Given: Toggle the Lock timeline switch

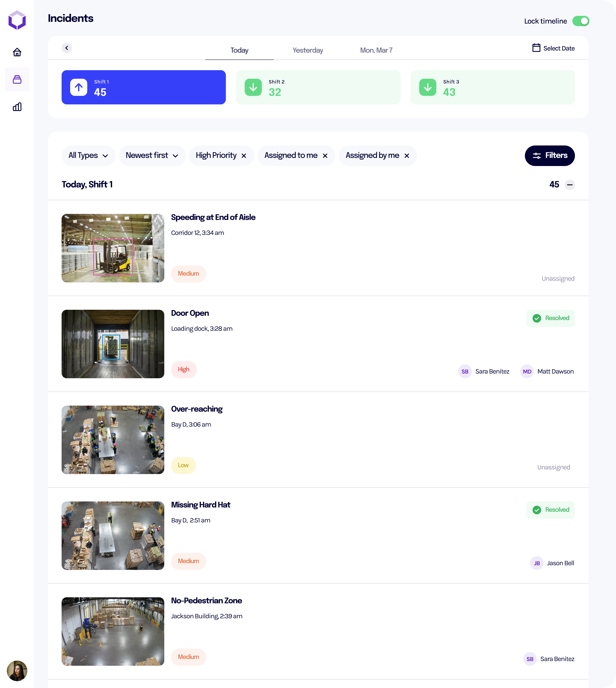Looking at the screenshot, I should (x=580, y=21).
